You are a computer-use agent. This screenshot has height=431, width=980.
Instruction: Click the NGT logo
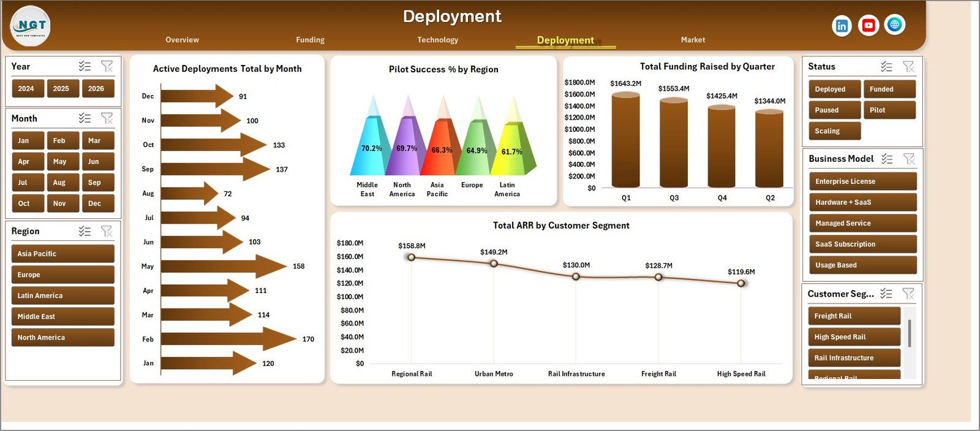coord(31,26)
